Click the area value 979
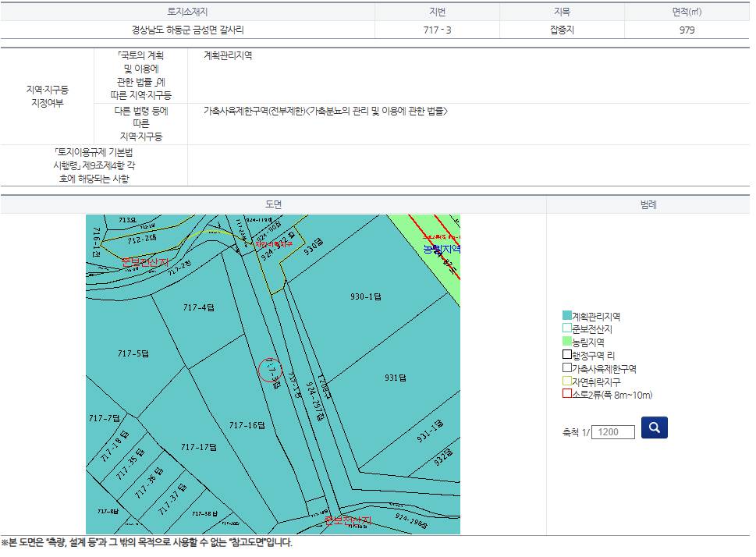This screenshot has height=557, width=756. (687, 30)
